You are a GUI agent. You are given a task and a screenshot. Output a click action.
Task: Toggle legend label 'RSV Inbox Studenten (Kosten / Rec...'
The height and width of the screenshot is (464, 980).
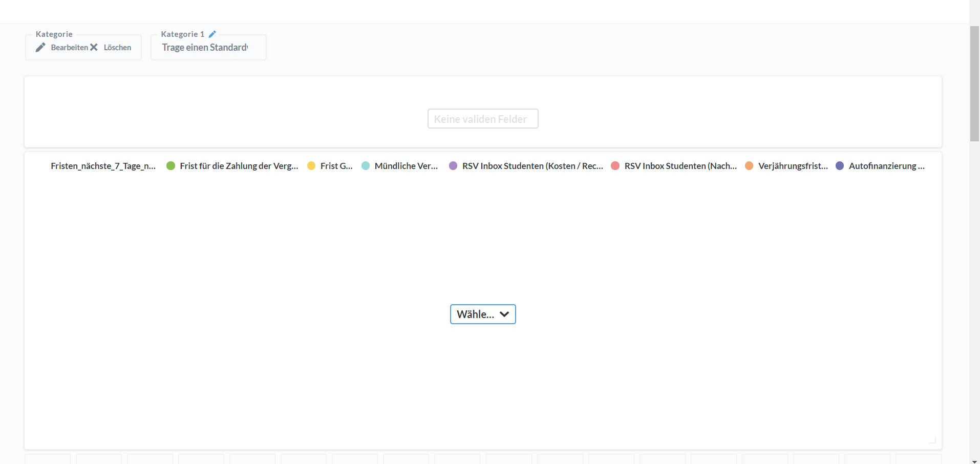[x=532, y=166]
